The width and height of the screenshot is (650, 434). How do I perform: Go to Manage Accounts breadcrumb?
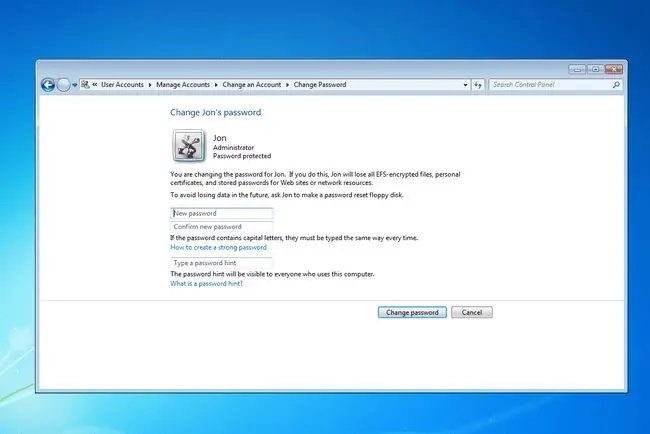(183, 85)
